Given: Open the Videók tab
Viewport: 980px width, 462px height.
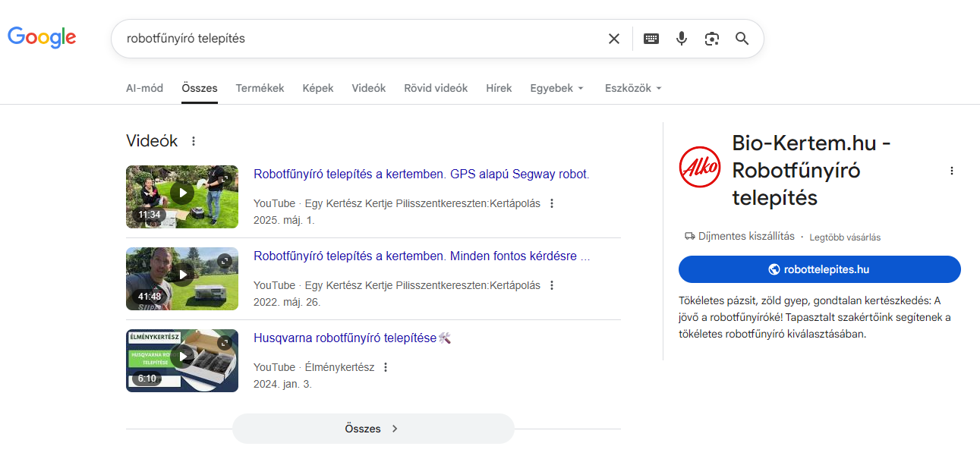Looking at the screenshot, I should tap(369, 88).
